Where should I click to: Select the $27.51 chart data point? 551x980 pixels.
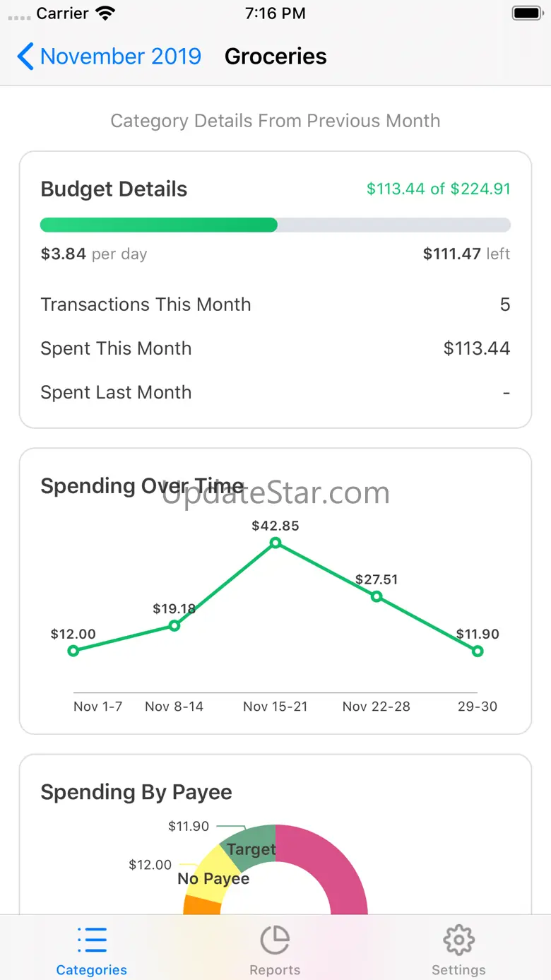click(x=377, y=597)
